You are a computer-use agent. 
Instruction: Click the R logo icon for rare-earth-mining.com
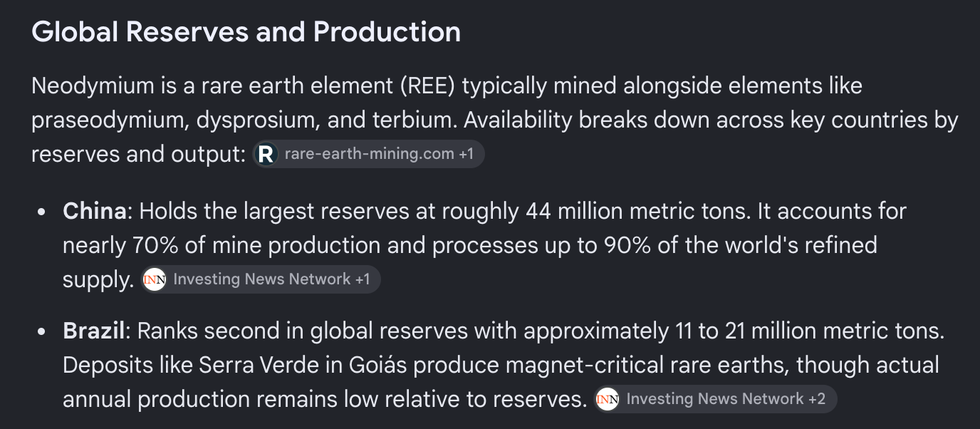(266, 154)
